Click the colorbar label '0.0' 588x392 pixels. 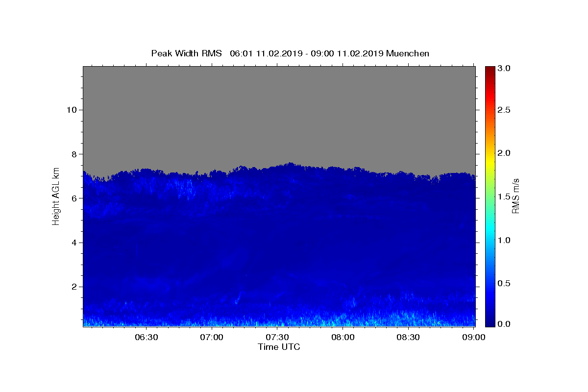coord(505,324)
